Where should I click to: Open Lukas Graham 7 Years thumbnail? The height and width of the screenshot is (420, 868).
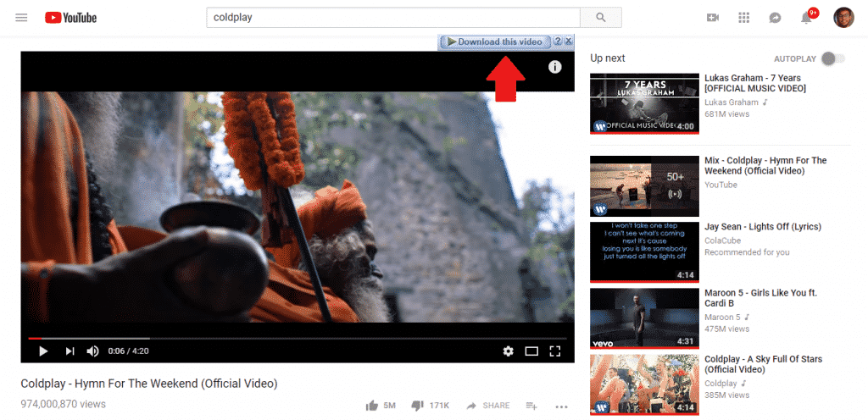pyautogui.click(x=643, y=103)
